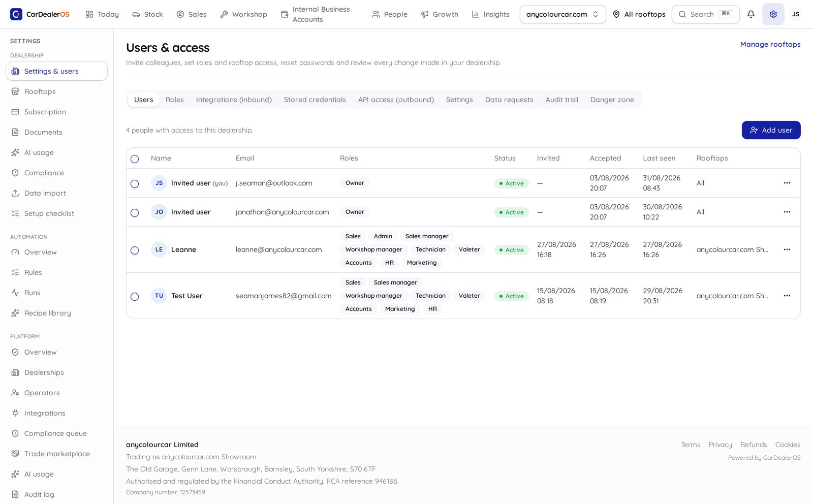Switch to the API access (outbound) tab
Screen dimensions: 813x504
coord(396,100)
